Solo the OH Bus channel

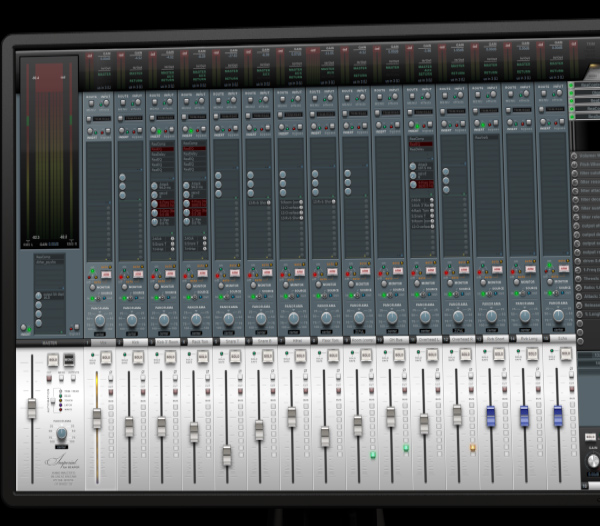[x=399, y=355]
